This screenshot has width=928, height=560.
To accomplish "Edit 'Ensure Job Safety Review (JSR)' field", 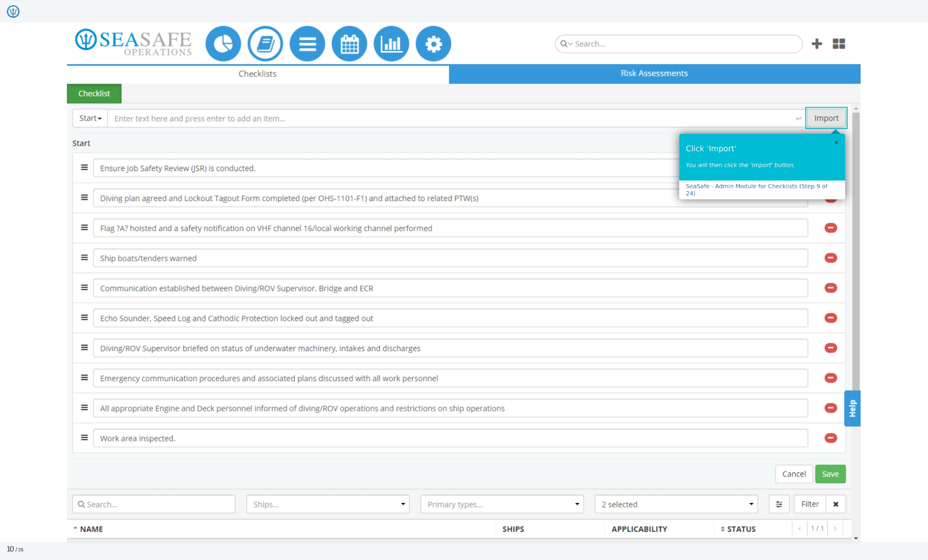I will (450, 169).
